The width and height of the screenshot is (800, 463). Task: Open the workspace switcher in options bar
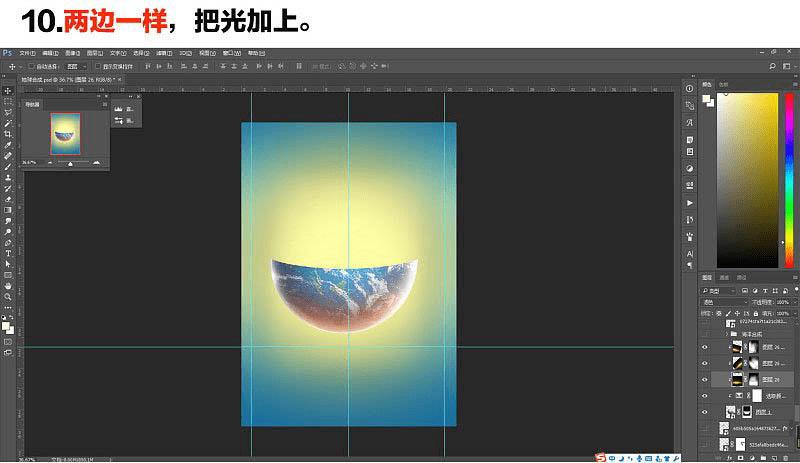pos(786,66)
